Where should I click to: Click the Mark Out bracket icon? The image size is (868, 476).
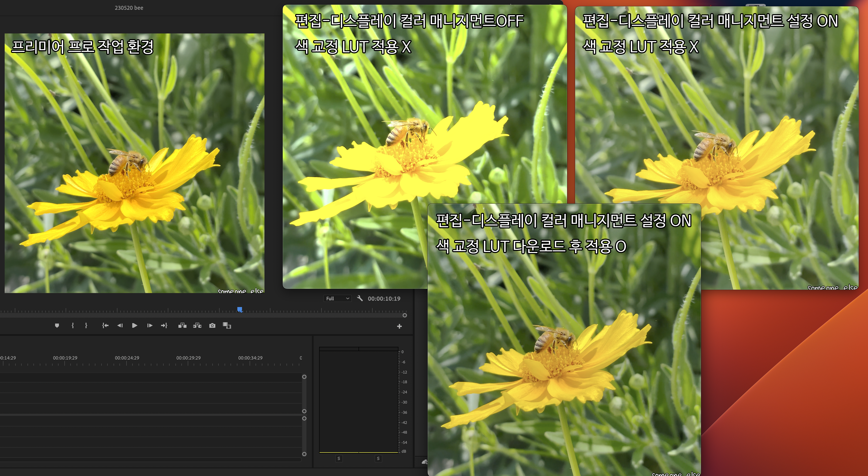coord(86,325)
